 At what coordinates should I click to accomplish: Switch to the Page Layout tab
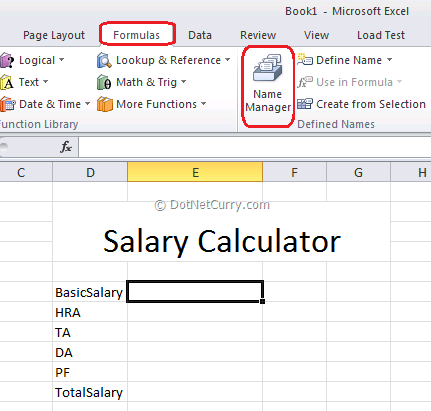[x=54, y=35]
